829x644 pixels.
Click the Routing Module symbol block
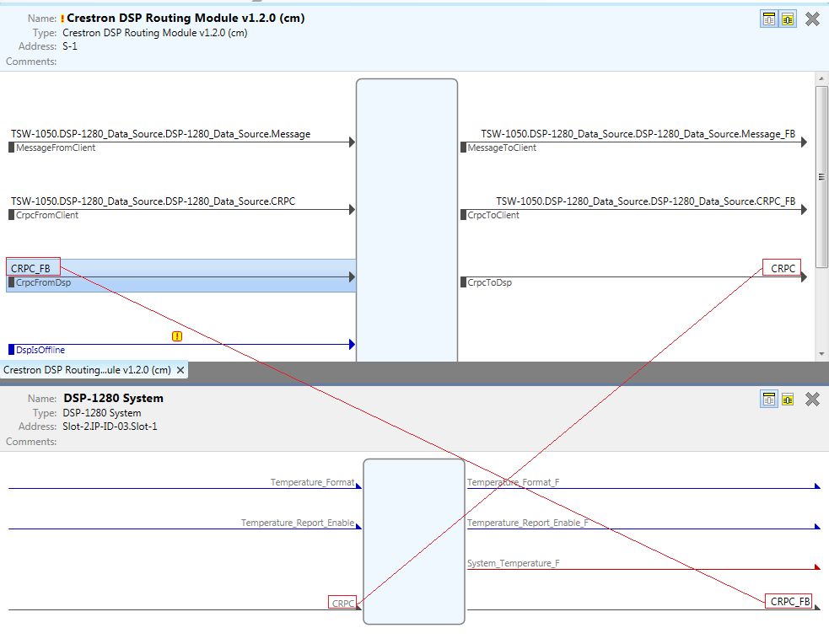406,220
